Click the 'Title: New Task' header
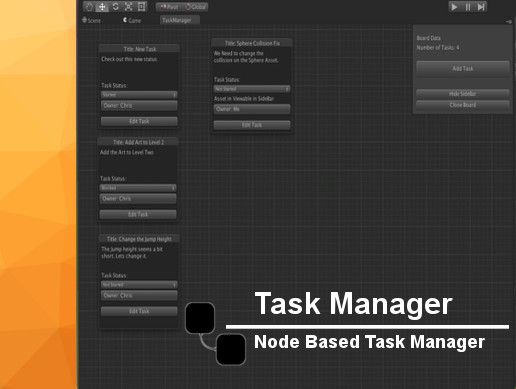The width and height of the screenshot is (516, 389). (x=139, y=49)
